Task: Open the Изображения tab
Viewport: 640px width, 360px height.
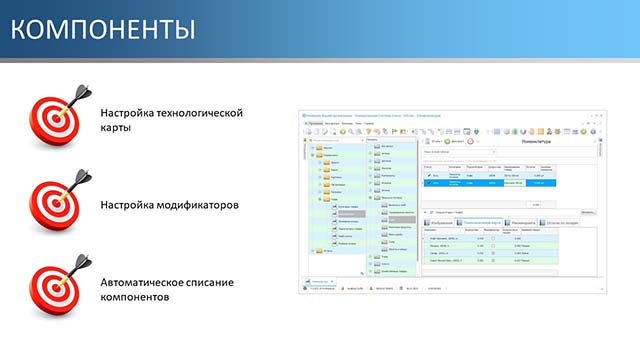Action: point(438,223)
